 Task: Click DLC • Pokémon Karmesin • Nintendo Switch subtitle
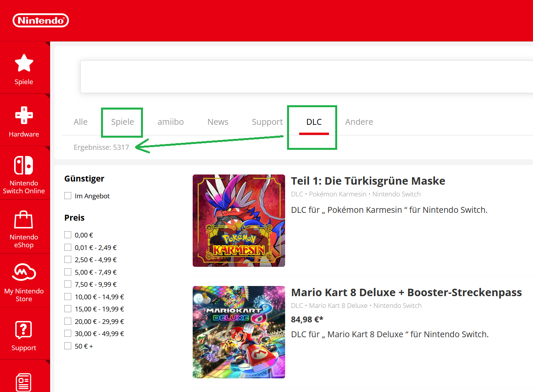[356, 194]
